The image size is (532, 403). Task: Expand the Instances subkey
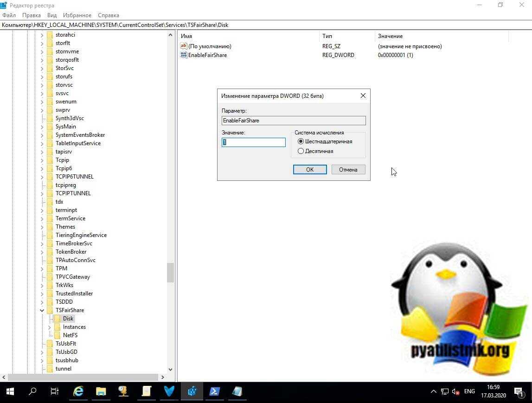click(50, 327)
